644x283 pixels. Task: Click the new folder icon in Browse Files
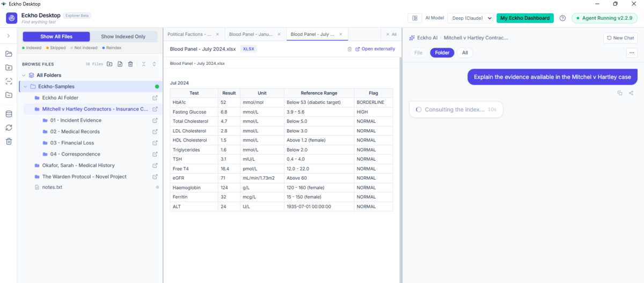coord(109,64)
